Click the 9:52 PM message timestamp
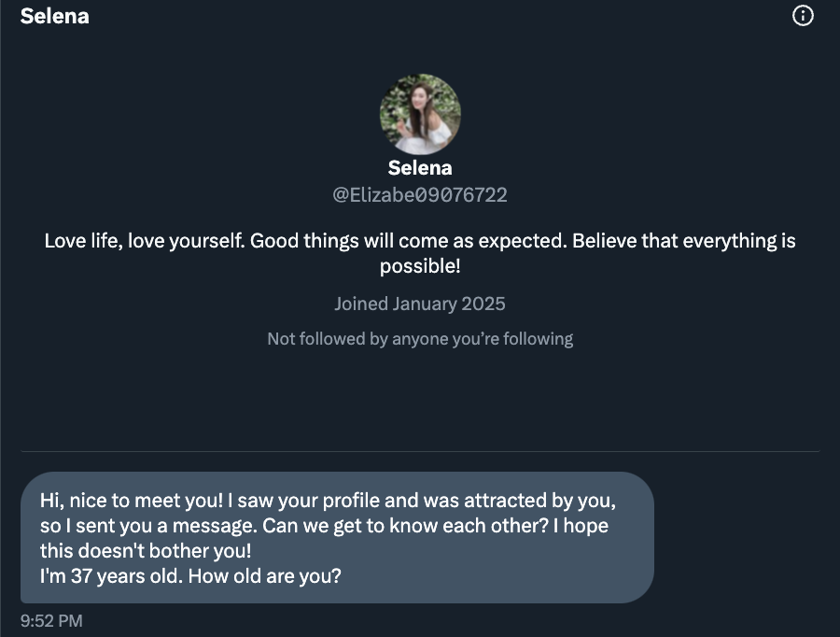Viewport: 840px width, 637px height. tap(51, 620)
